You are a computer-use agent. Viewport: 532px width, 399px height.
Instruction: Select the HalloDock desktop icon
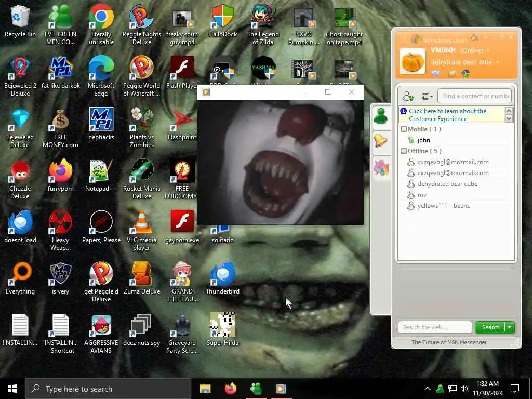[222, 21]
